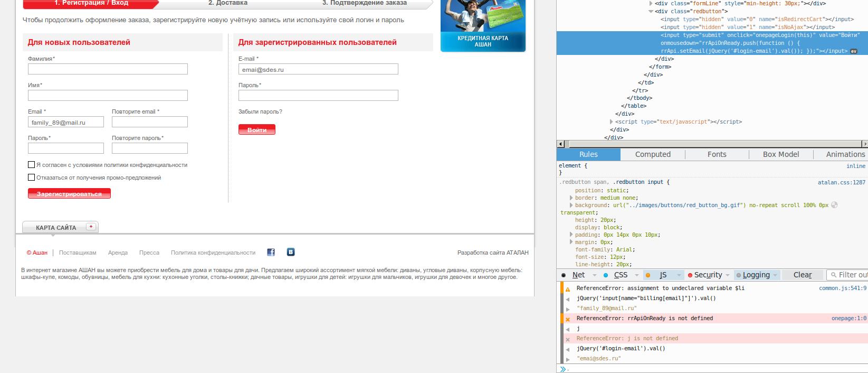Check the opt-out of promo offers checkbox
This screenshot has height=373, width=868.
point(31,178)
